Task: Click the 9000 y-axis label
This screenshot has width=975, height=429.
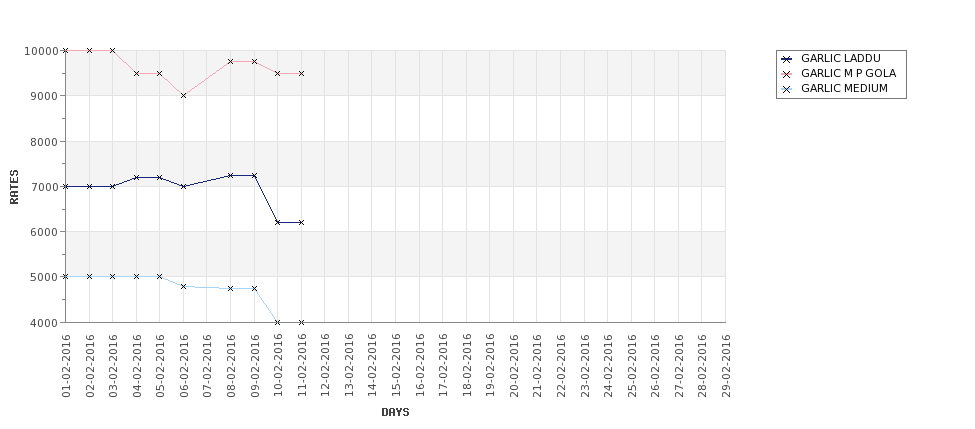Action: [44, 96]
